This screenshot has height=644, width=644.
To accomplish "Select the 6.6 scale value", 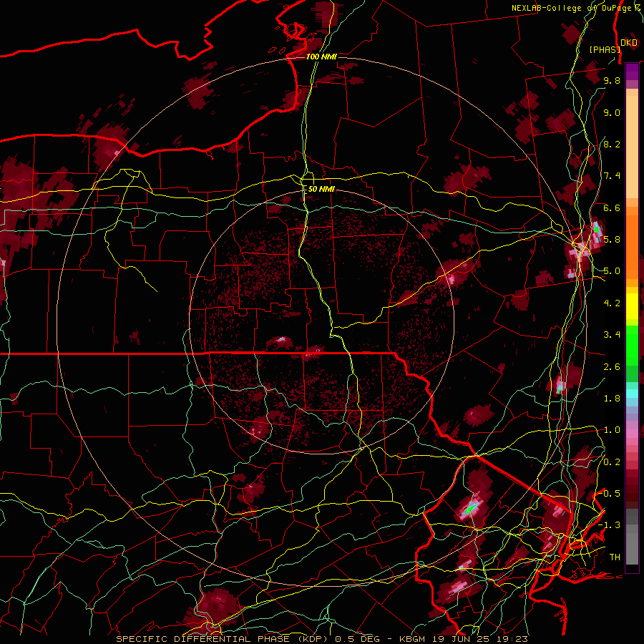I will (x=612, y=208).
